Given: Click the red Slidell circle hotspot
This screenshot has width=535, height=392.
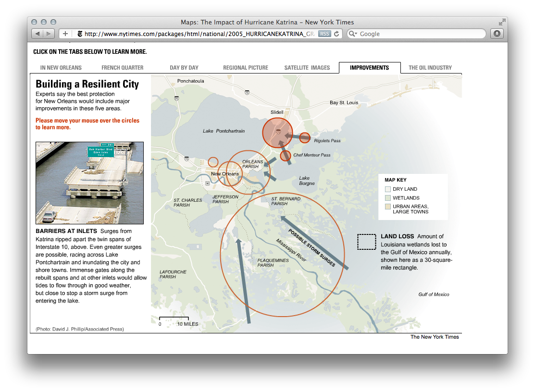Looking at the screenshot, I should pyautogui.click(x=278, y=133).
